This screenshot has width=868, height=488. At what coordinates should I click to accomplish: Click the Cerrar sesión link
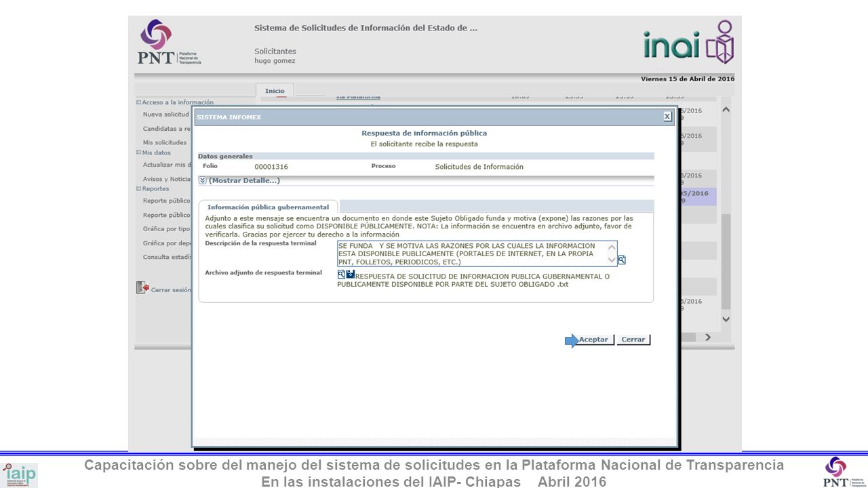[x=171, y=289]
